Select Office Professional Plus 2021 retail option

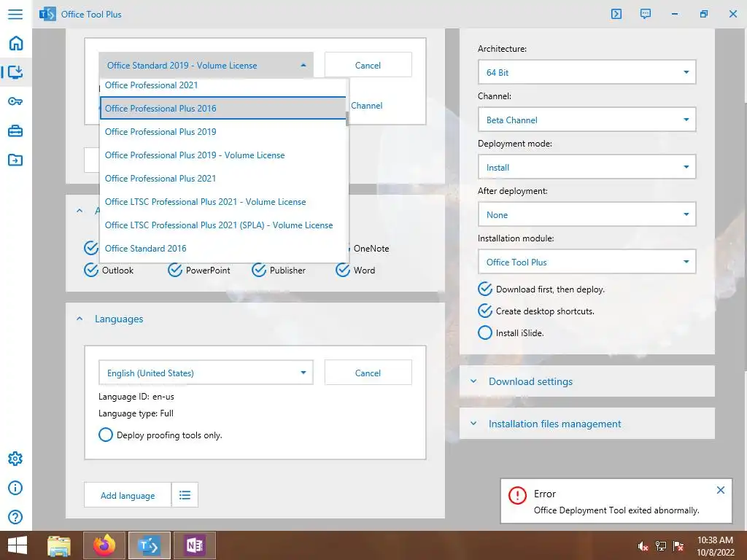pyautogui.click(x=223, y=178)
